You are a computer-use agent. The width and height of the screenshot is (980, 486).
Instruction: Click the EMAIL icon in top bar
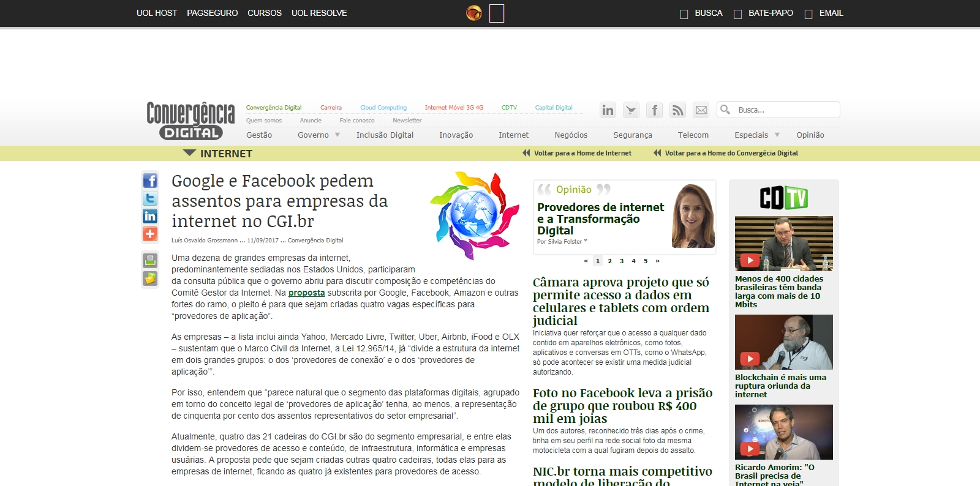coord(809,14)
